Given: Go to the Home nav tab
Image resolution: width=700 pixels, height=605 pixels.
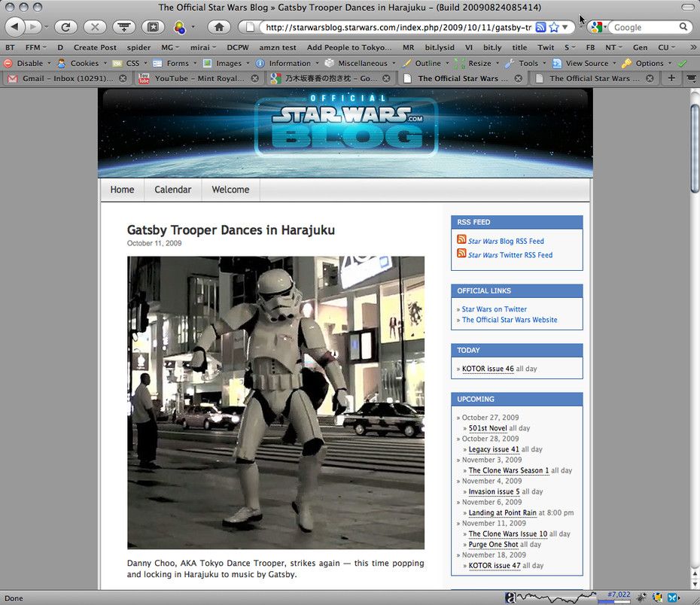Looking at the screenshot, I should coord(123,190).
